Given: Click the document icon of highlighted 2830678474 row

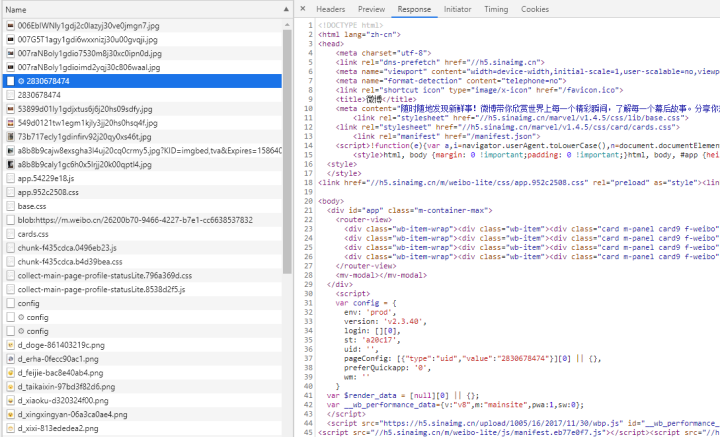Looking at the screenshot, I should (x=11, y=81).
